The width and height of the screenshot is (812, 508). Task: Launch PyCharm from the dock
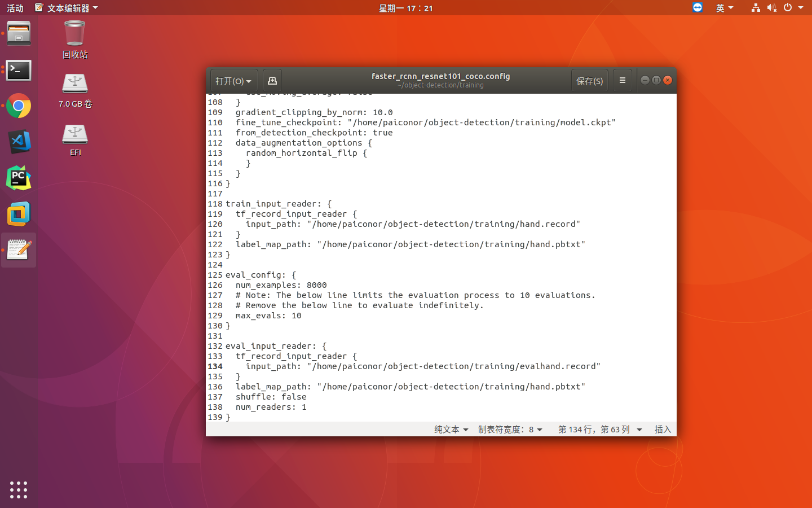click(x=19, y=178)
